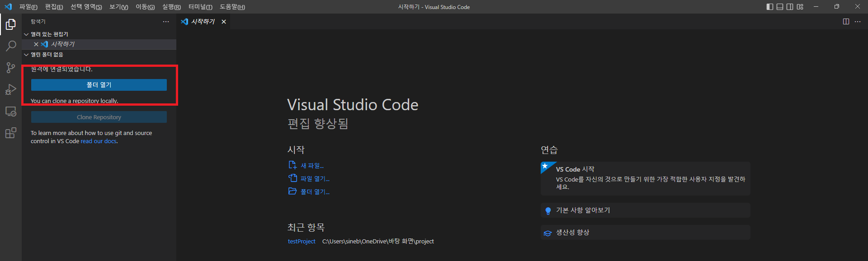The height and width of the screenshot is (261, 868).
Task: Click the 새 파일... link
Action: pos(312,166)
